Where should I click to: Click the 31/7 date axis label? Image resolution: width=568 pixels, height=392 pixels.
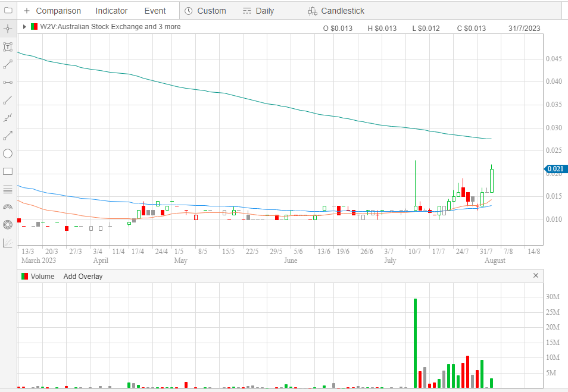pos(486,251)
